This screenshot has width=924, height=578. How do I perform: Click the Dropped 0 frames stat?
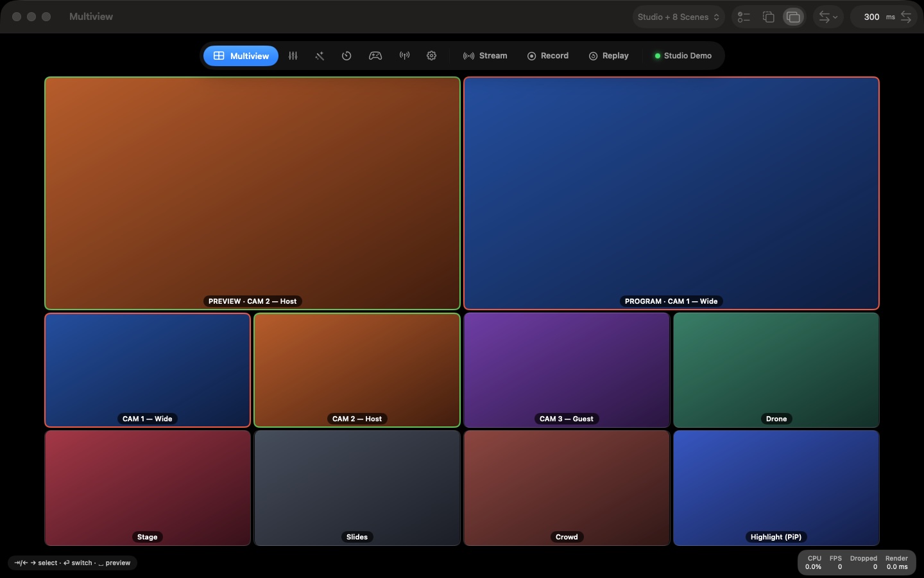coord(864,563)
